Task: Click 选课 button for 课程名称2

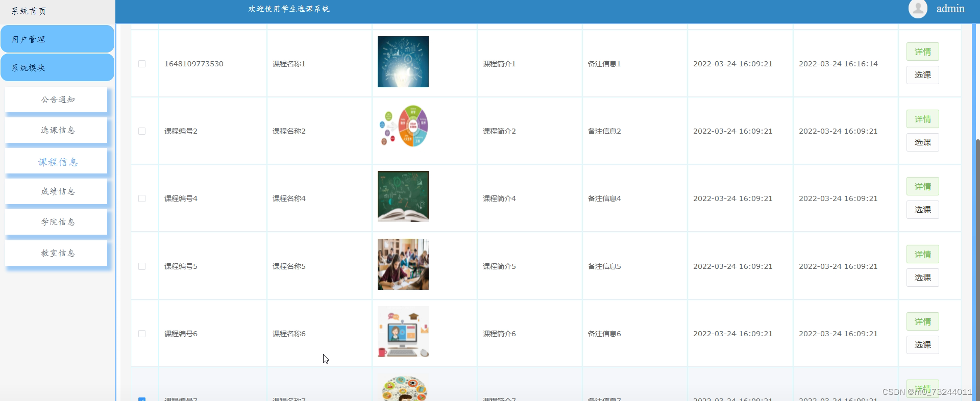Action: pyautogui.click(x=923, y=142)
